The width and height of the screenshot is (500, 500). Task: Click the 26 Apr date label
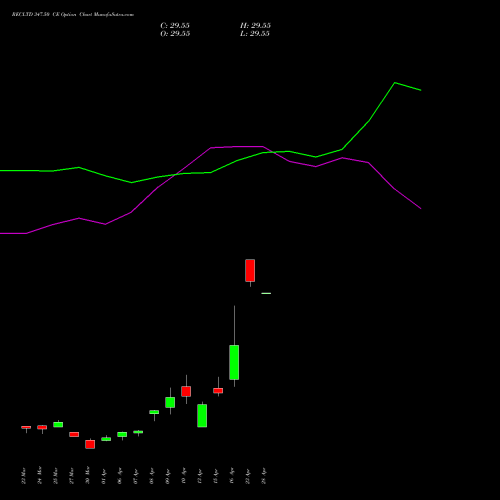(x=263, y=476)
